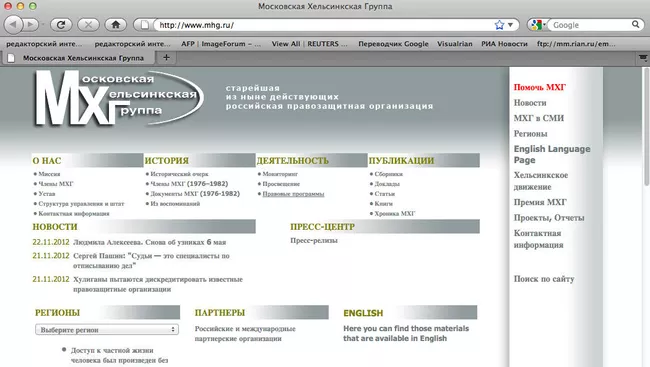Screen dimensions: 650x367
Task: Select the Московская Хельсинкская Группа tab
Action: coord(79,58)
